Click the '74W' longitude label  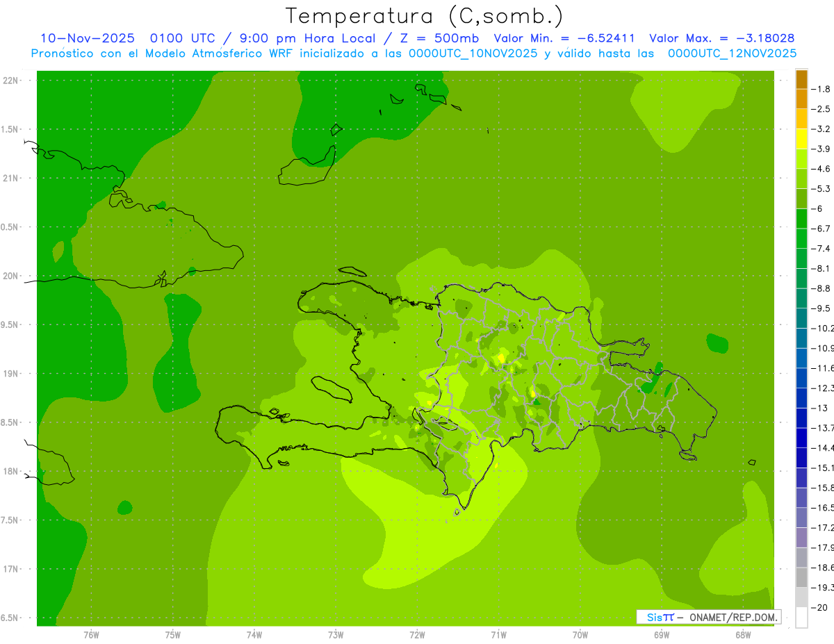[254, 634]
